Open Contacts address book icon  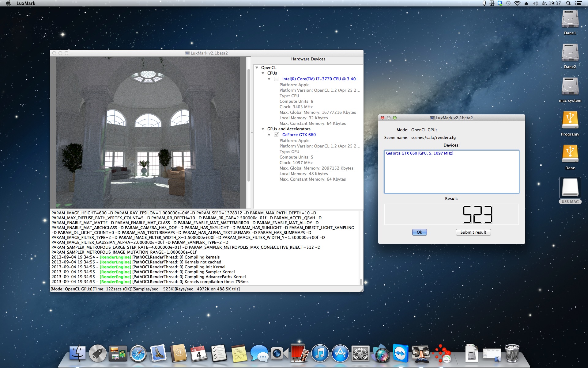pyautogui.click(x=179, y=354)
